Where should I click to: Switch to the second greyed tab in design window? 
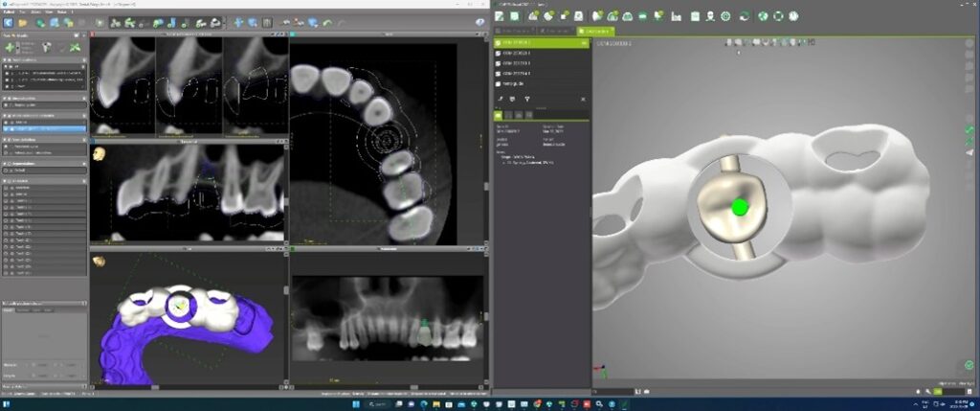coord(556,31)
